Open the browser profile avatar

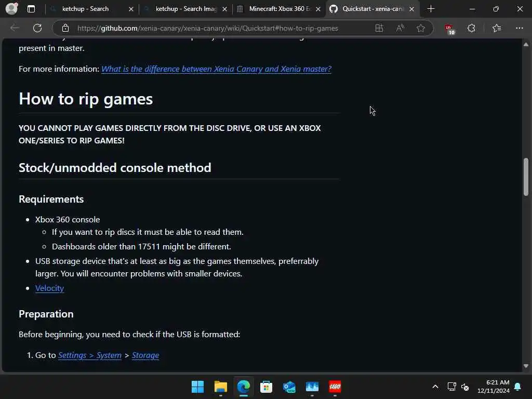tap(12, 8)
